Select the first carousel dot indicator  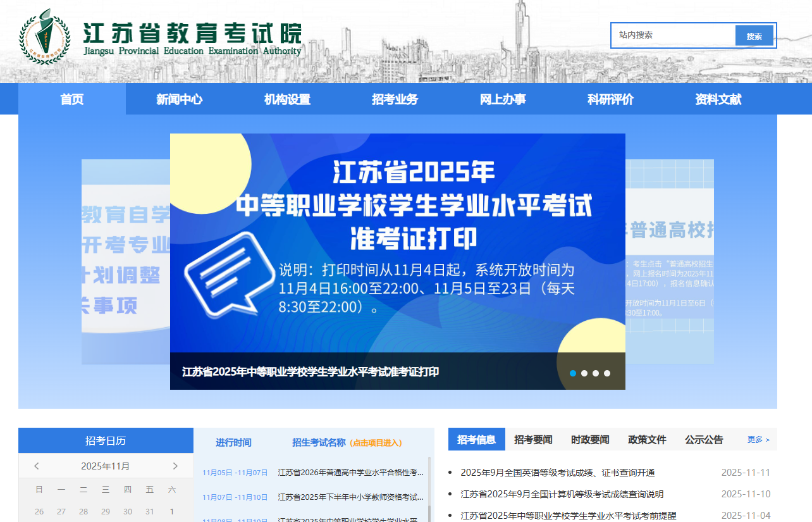coord(573,373)
